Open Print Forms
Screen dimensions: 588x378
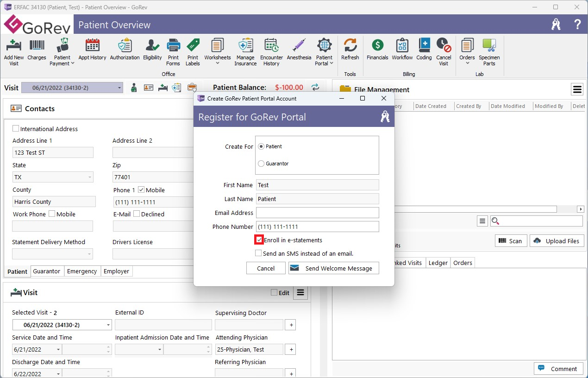173,52
